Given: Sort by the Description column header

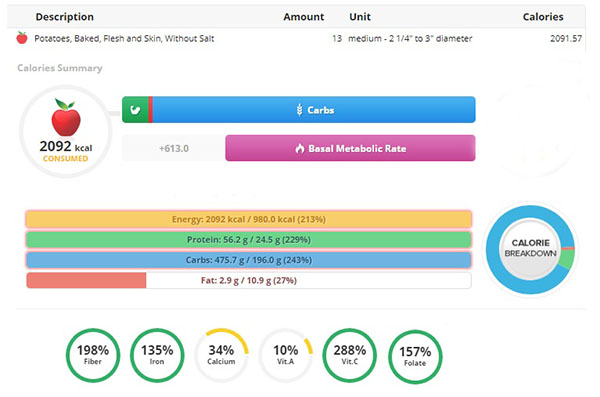Looking at the screenshot, I should click(x=65, y=17).
